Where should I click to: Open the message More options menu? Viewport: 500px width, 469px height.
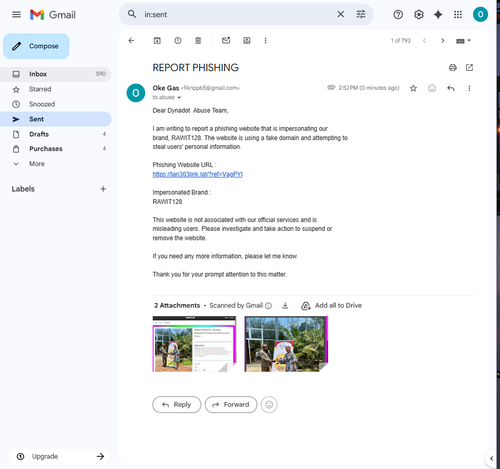point(469,88)
